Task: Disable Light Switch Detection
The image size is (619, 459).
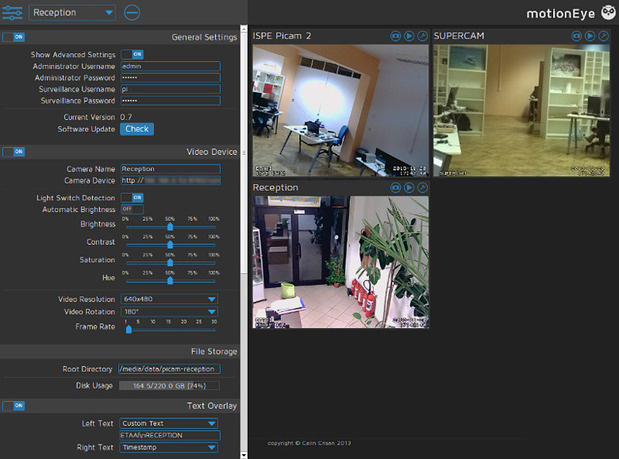Action: [x=132, y=198]
